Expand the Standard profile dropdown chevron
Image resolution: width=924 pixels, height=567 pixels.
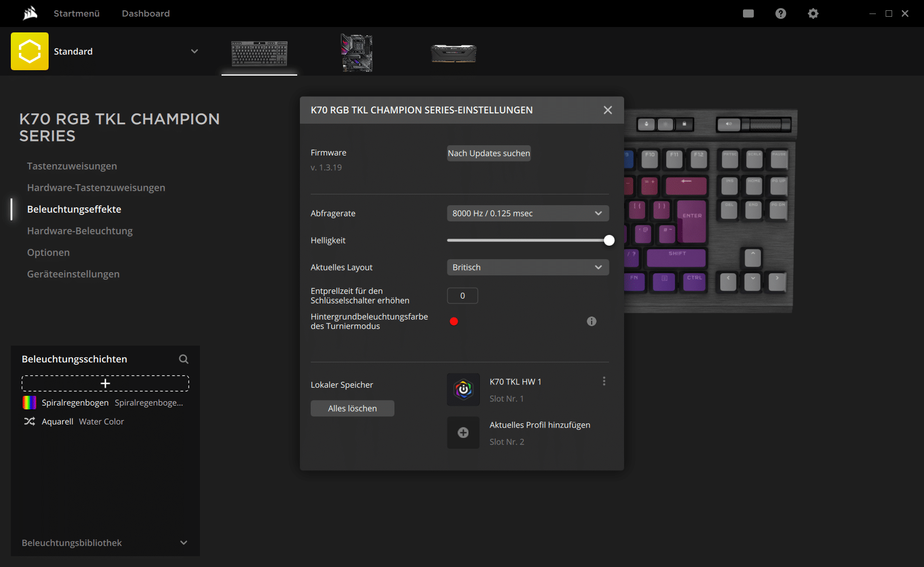tap(195, 51)
